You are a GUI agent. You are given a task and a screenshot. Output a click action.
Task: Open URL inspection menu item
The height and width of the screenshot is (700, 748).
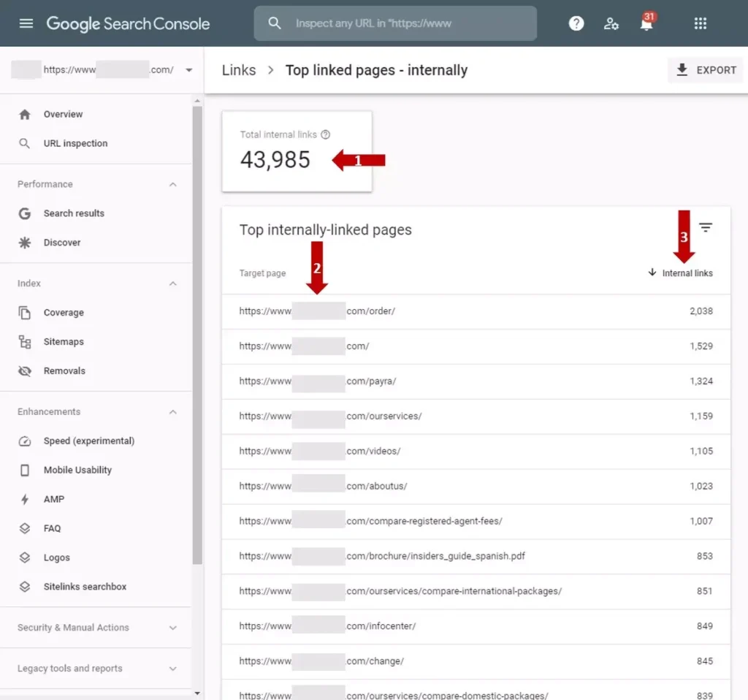[75, 144]
